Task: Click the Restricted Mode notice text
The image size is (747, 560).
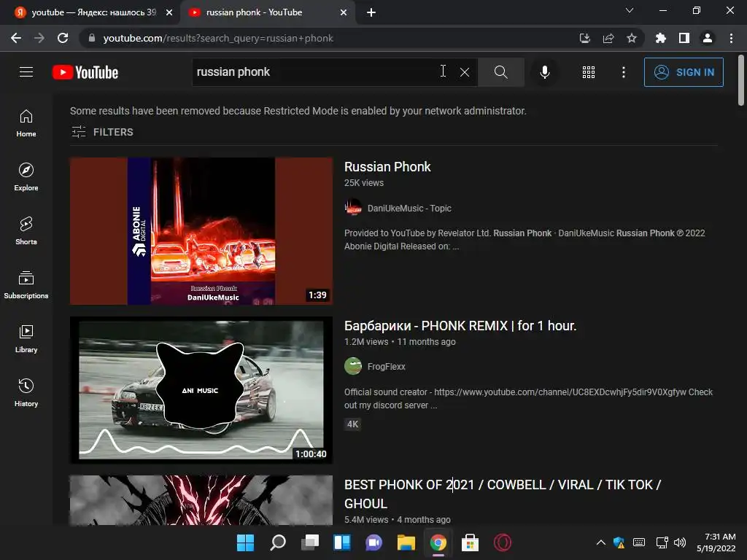Action: [298, 111]
